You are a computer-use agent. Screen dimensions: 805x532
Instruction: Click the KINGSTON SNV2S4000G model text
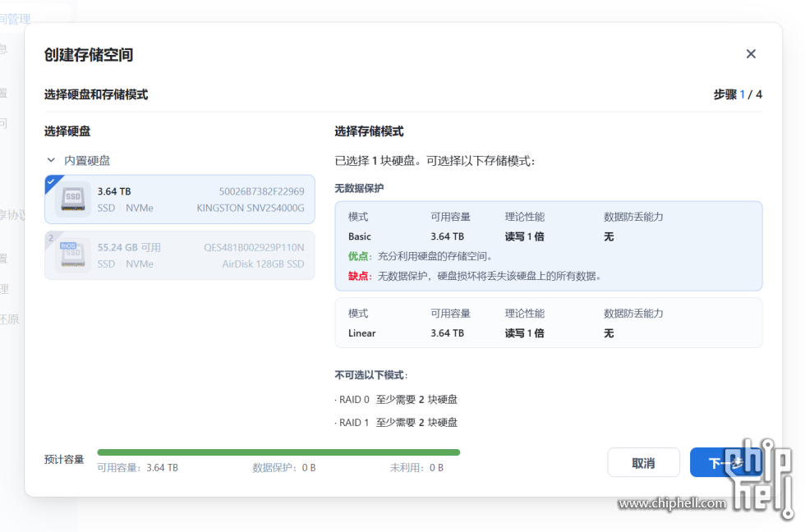pos(250,208)
